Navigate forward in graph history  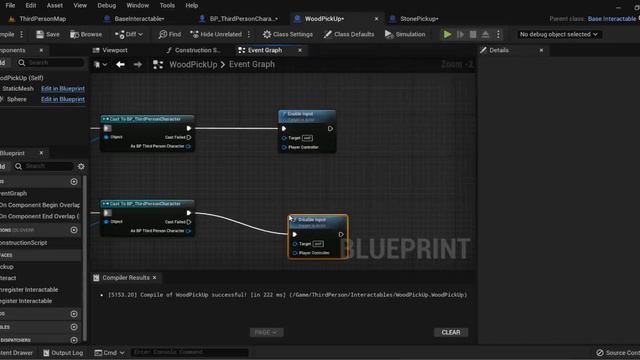138,64
